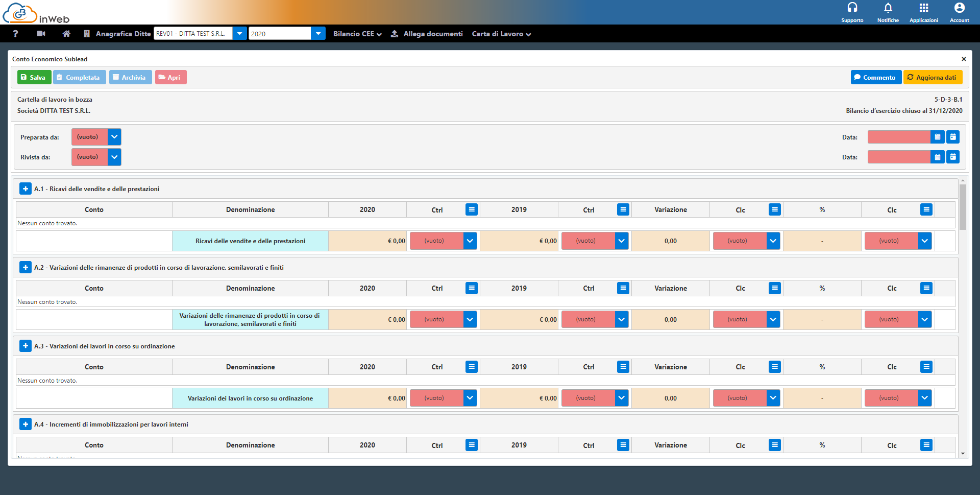Click the 5-D-3-B.1 reference code
This screenshot has height=495, width=980.
click(948, 99)
